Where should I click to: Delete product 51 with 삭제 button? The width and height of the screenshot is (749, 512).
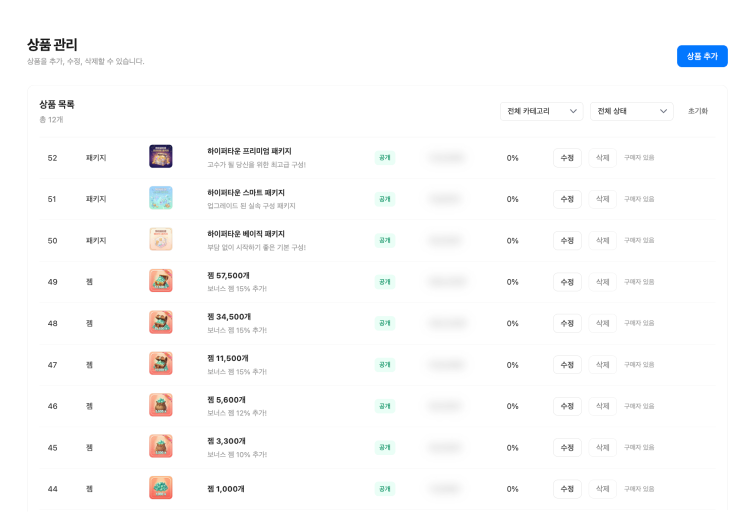[x=602, y=199]
